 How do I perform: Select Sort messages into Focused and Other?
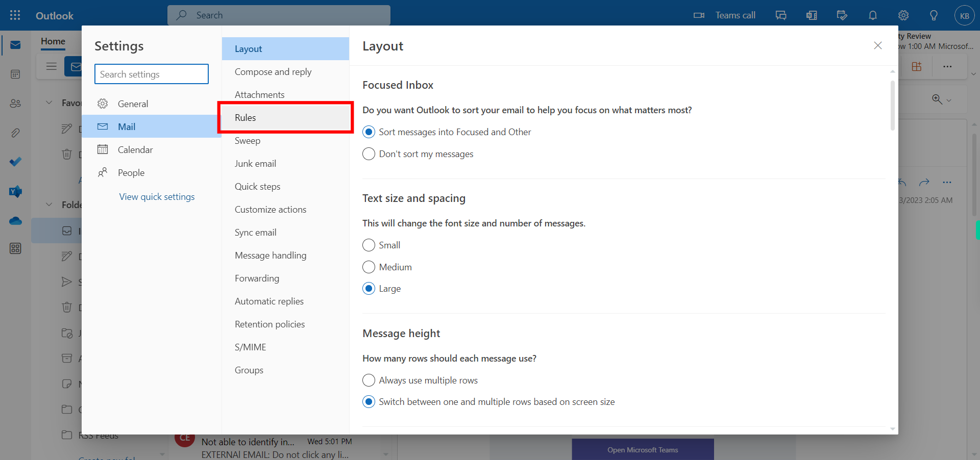coord(369,132)
